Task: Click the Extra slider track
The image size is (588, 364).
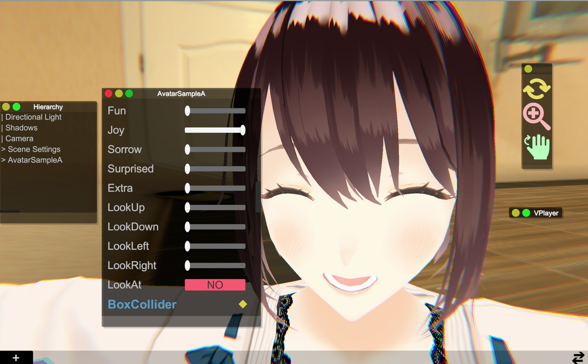Action: (x=215, y=188)
